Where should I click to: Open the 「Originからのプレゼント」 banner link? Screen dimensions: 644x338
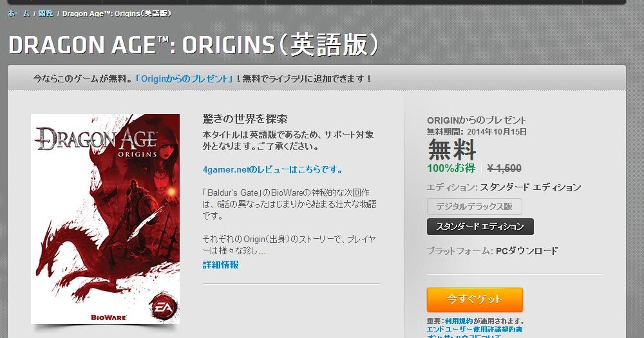coord(185,79)
